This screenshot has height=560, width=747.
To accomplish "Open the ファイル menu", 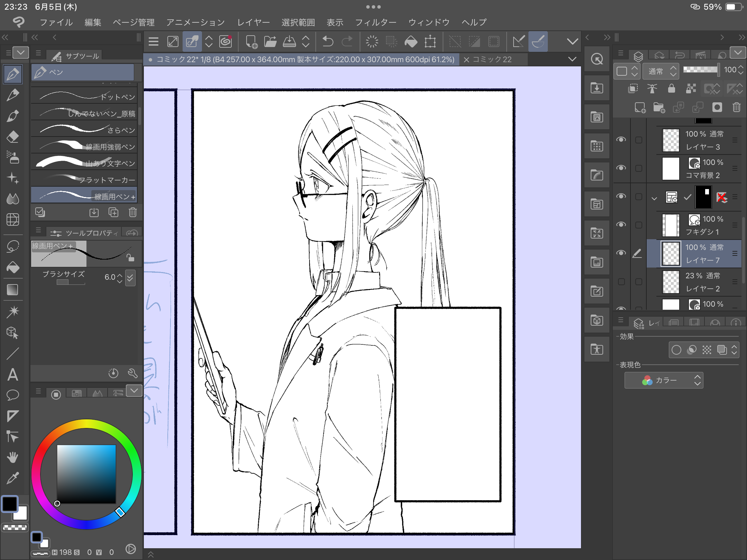I will [56, 22].
